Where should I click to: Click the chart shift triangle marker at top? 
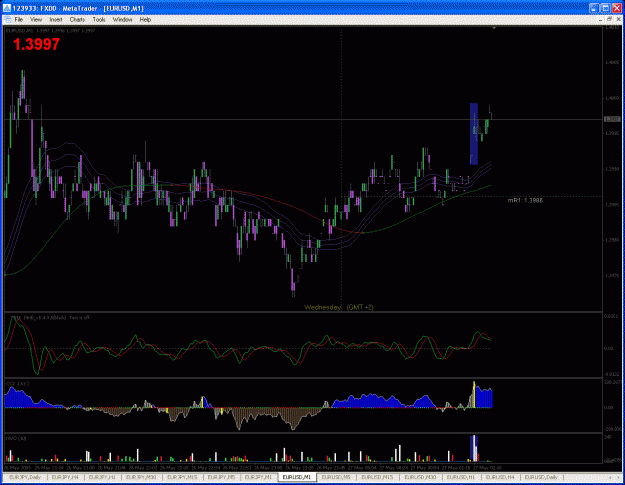tap(494, 28)
